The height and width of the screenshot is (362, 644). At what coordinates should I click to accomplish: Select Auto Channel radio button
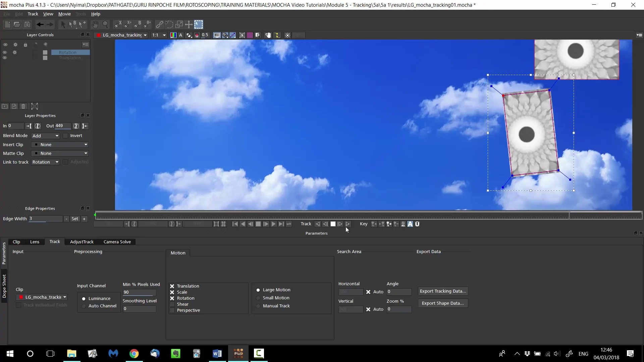point(84,306)
